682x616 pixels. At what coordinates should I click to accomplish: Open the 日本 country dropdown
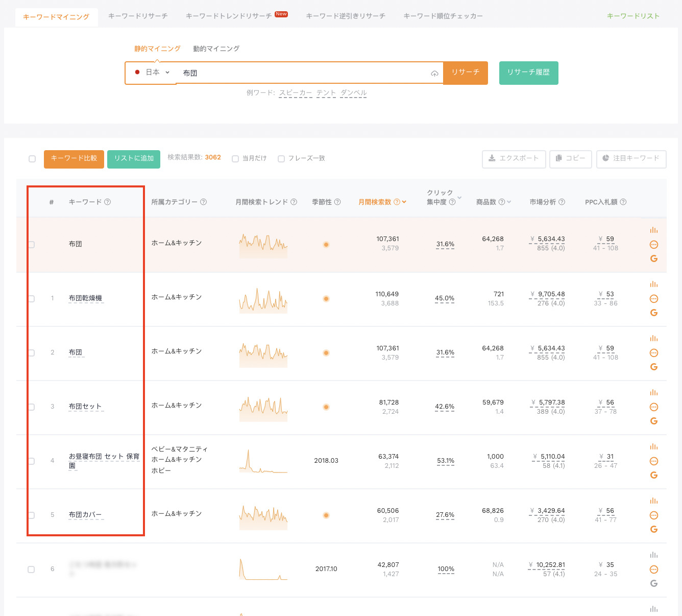152,73
